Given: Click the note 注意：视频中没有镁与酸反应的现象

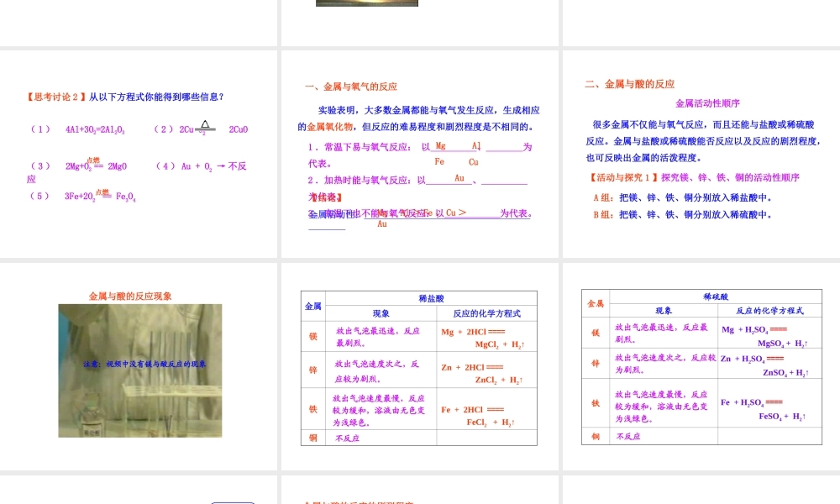Looking at the screenshot, I should (144, 365).
